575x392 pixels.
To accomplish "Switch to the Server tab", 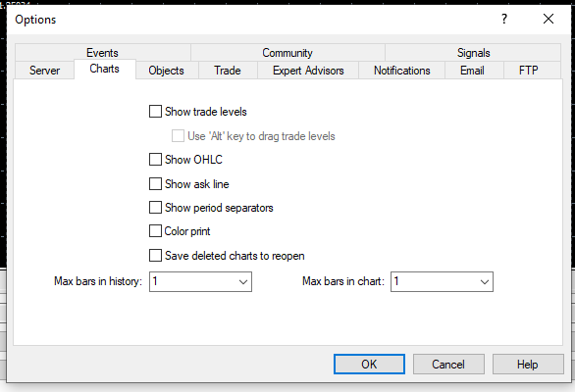I will 45,71.
